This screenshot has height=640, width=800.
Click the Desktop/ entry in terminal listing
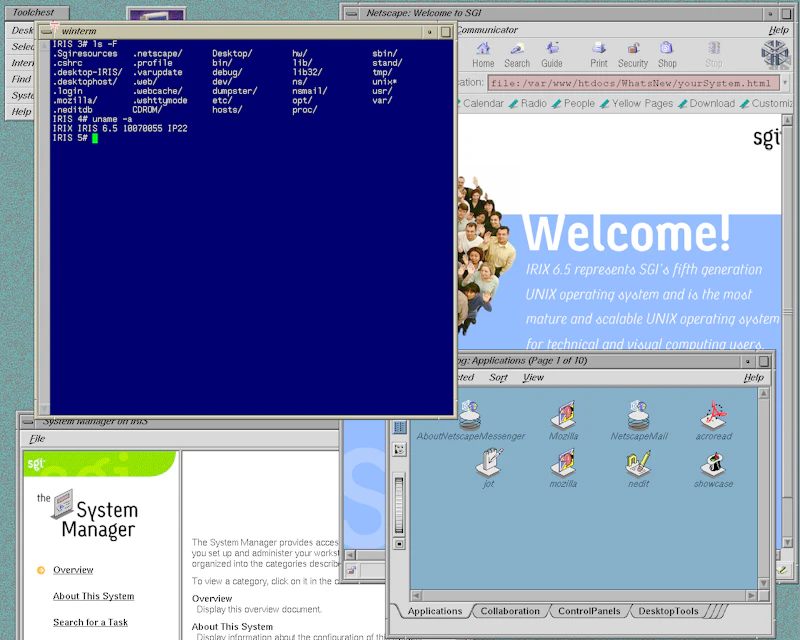(232, 54)
